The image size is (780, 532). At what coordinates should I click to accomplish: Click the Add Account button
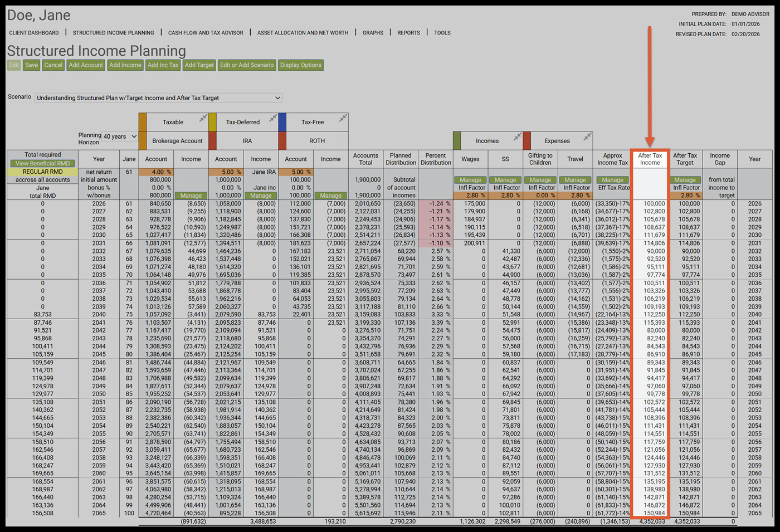click(86, 65)
